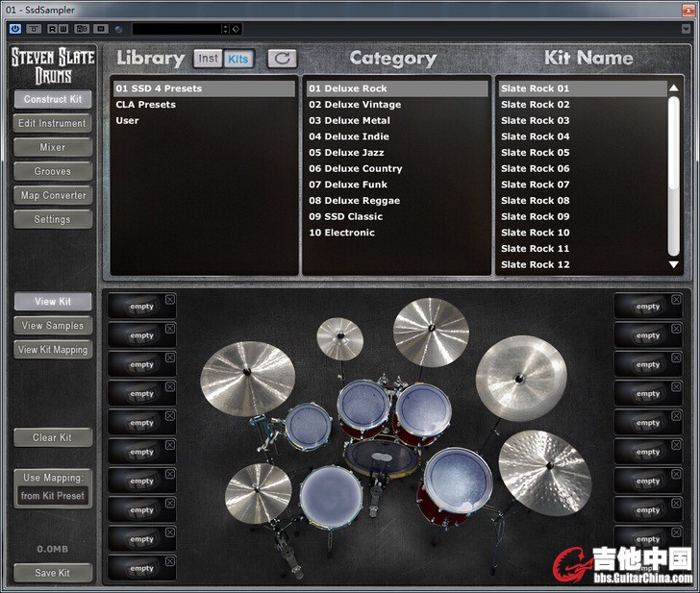Screen dimensions: 700x593
Task: Choose the 'Slate Rock 12' kit
Action: pyautogui.click(x=583, y=264)
